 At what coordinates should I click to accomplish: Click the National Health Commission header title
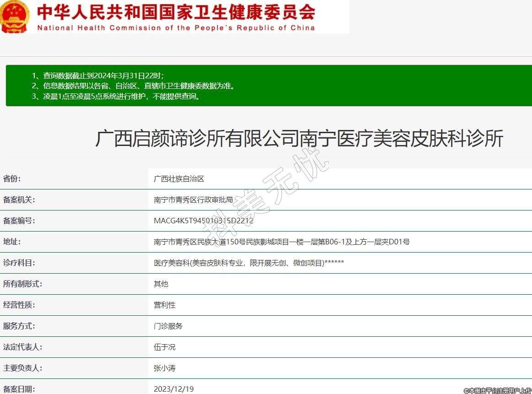pos(176,12)
